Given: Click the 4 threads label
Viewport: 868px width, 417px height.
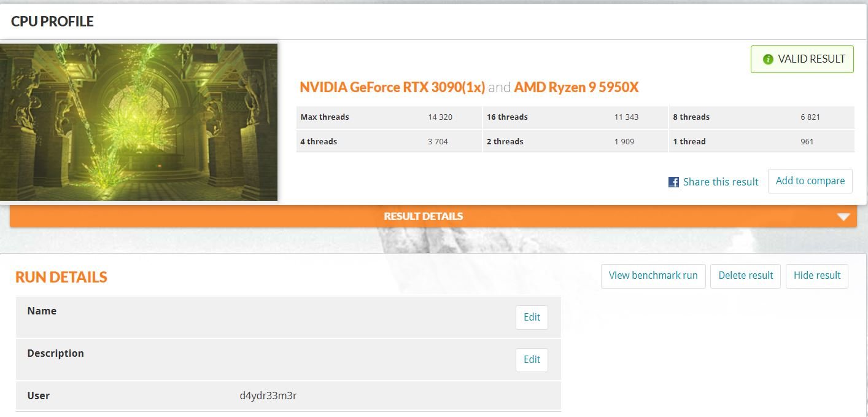Looking at the screenshot, I should [x=319, y=142].
